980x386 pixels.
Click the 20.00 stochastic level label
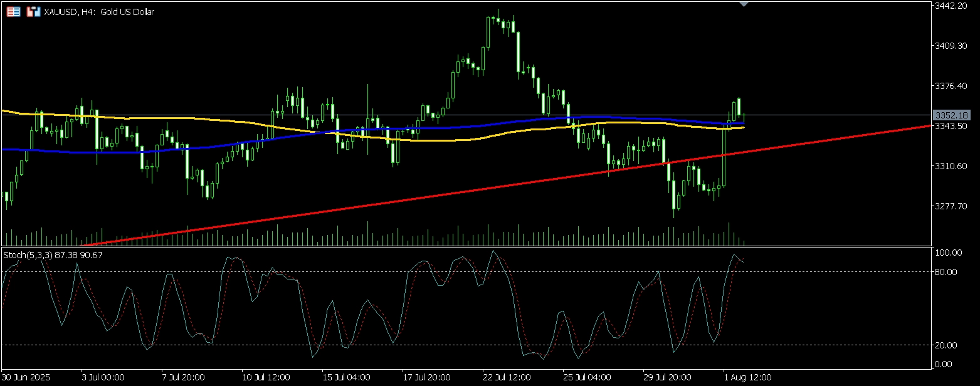pos(948,345)
